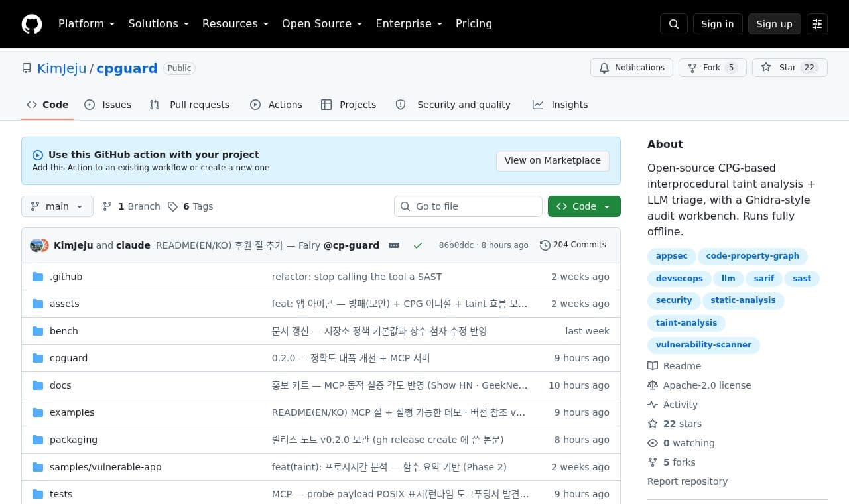Screen dimensions: 849x504
Task: Open the main branch selector dropdown
Action: [x=57, y=206]
